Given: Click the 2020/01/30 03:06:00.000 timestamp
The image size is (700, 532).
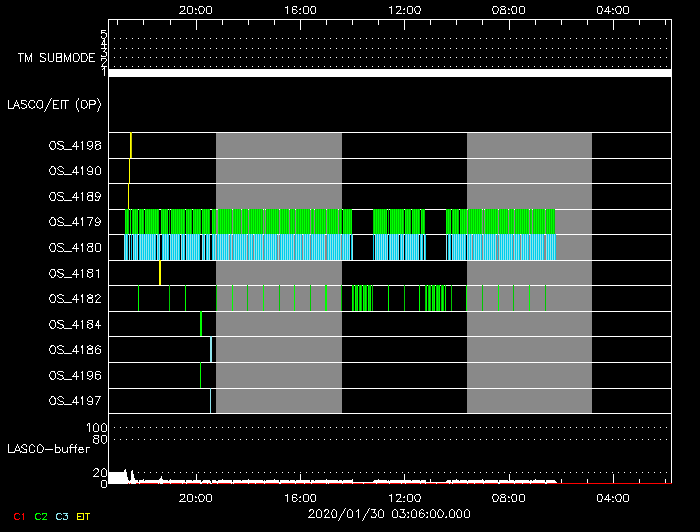Looking at the screenshot, I should coord(390,514).
